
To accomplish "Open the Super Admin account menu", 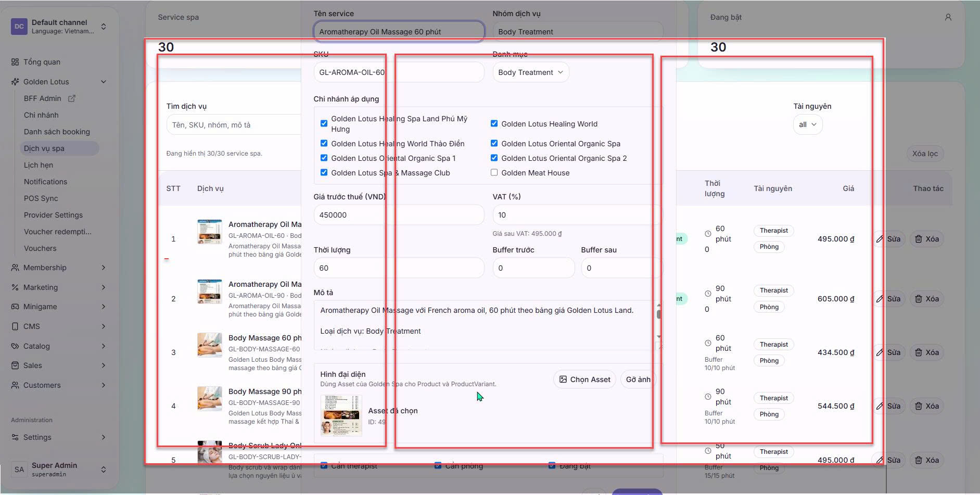I will tap(59, 469).
